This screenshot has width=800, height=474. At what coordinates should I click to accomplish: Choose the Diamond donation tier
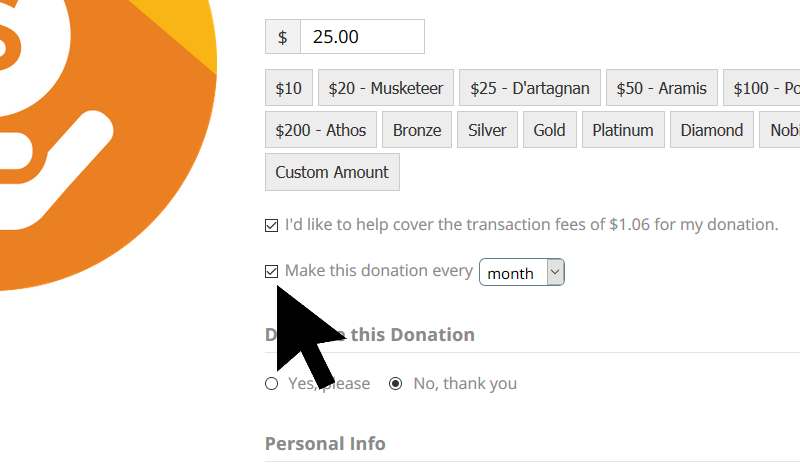coord(712,130)
